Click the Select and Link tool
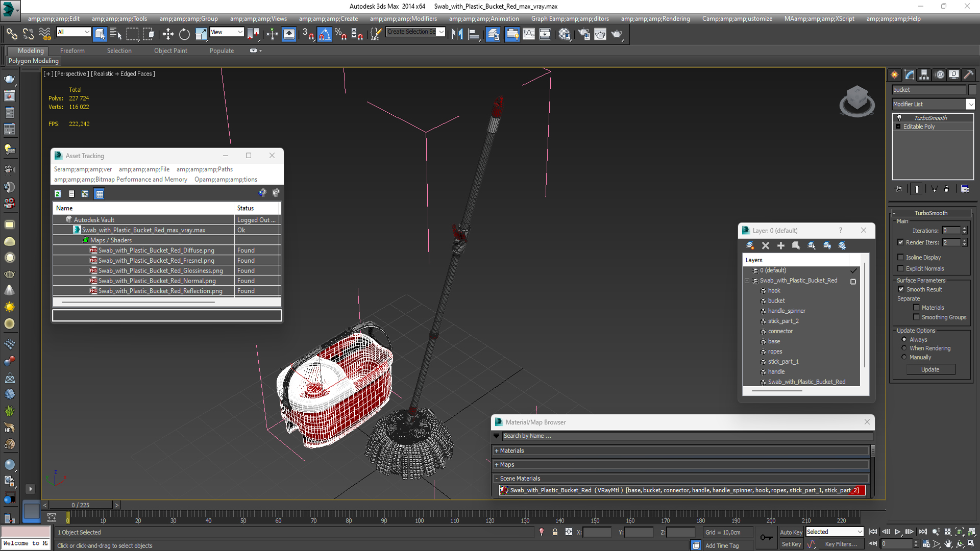 tap(12, 34)
